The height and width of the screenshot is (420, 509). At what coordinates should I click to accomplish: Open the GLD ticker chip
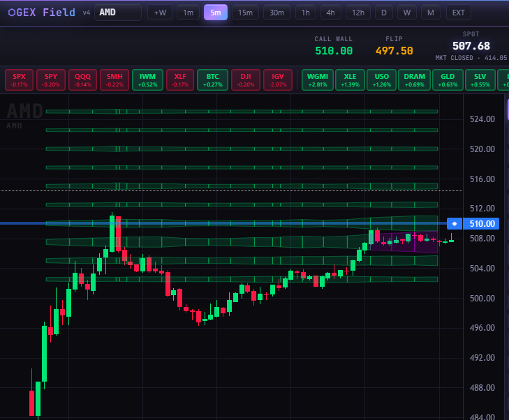[448, 80]
